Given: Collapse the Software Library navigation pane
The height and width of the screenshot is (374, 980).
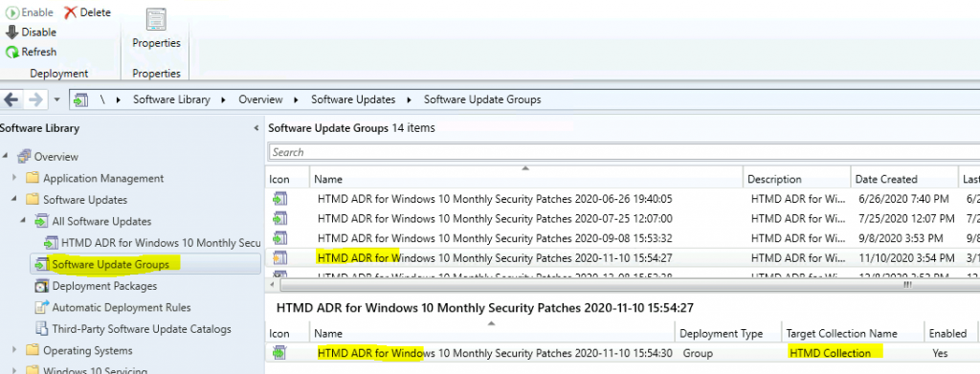Looking at the screenshot, I should (256, 128).
